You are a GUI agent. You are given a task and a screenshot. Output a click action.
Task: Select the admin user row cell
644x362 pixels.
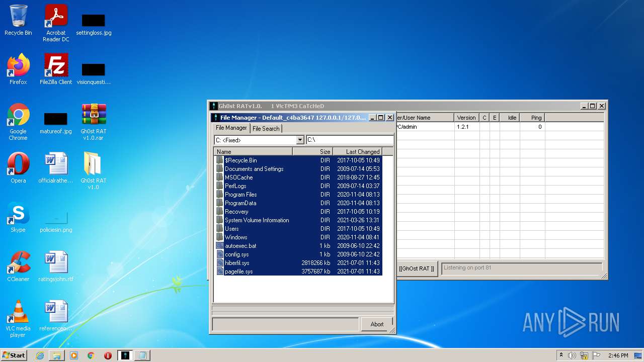tap(425, 127)
